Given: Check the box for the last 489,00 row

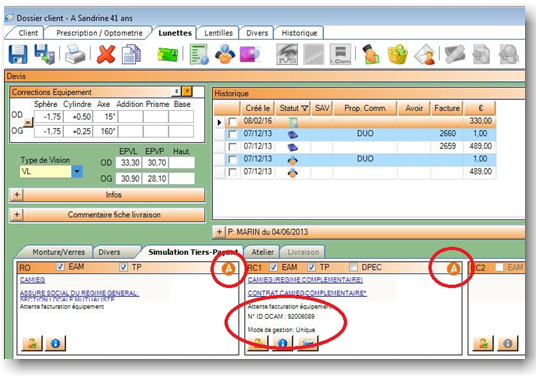Looking at the screenshot, I should point(232,172).
